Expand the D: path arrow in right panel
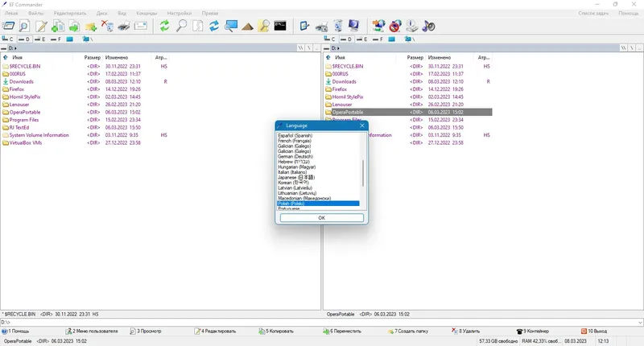Screen dimensions: 644x346 (338, 48)
